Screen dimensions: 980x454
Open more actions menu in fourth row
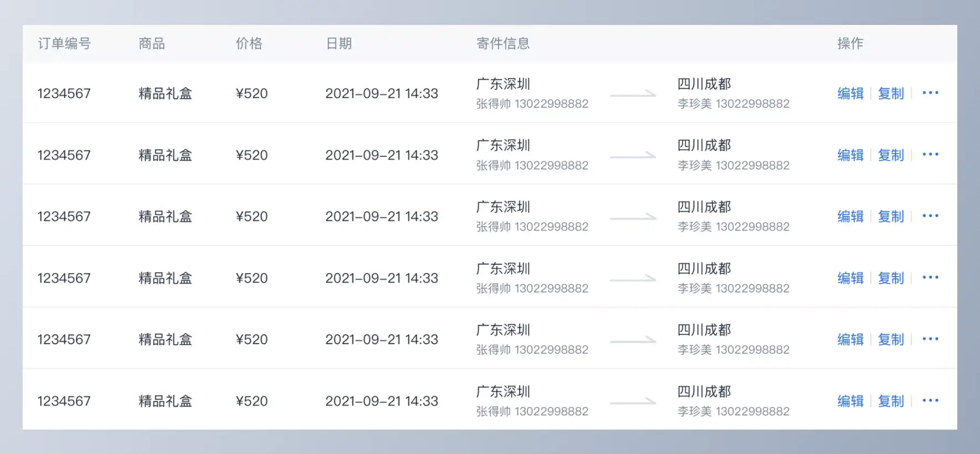point(930,277)
